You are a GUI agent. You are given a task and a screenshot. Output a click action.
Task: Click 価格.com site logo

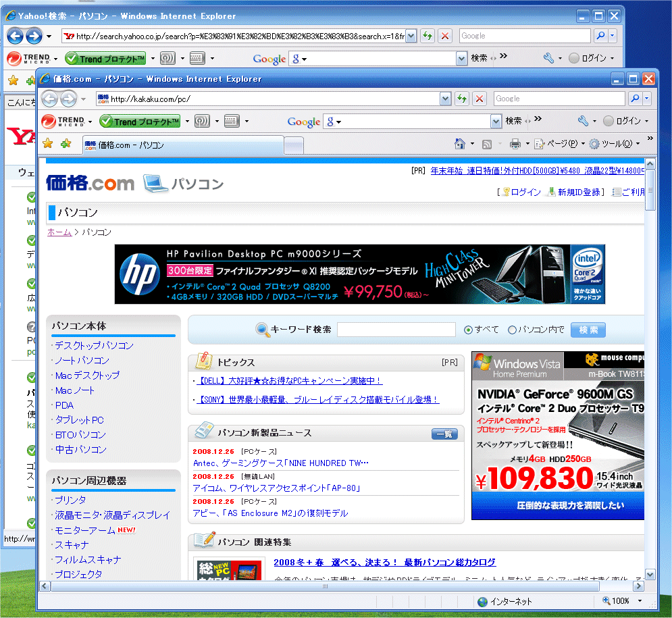tap(90, 184)
